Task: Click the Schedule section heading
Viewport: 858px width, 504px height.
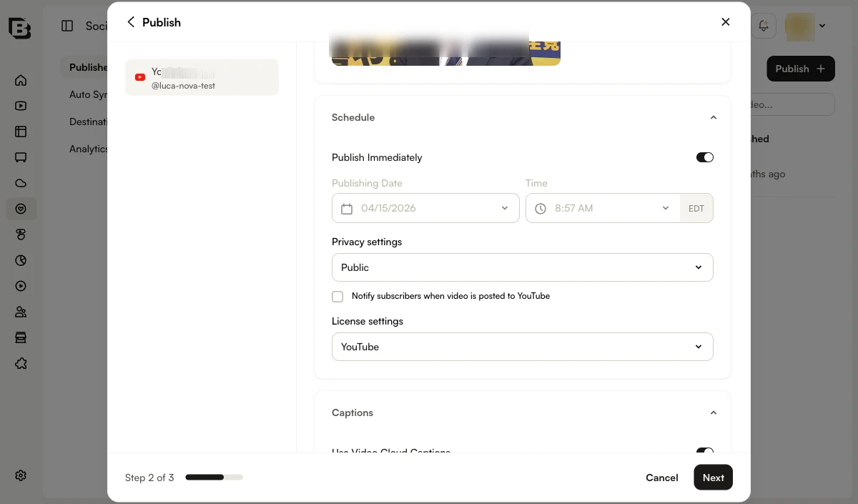Action: [353, 117]
